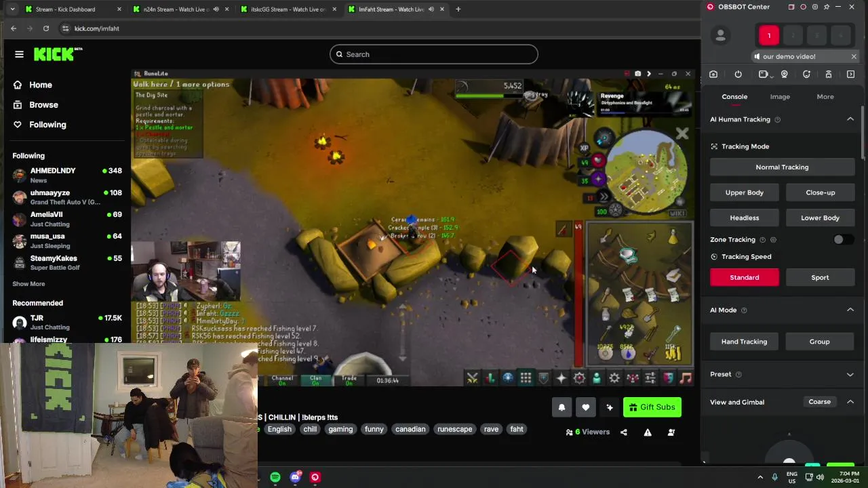
Task: Choose Upper Body tracking mode
Action: click(x=745, y=192)
